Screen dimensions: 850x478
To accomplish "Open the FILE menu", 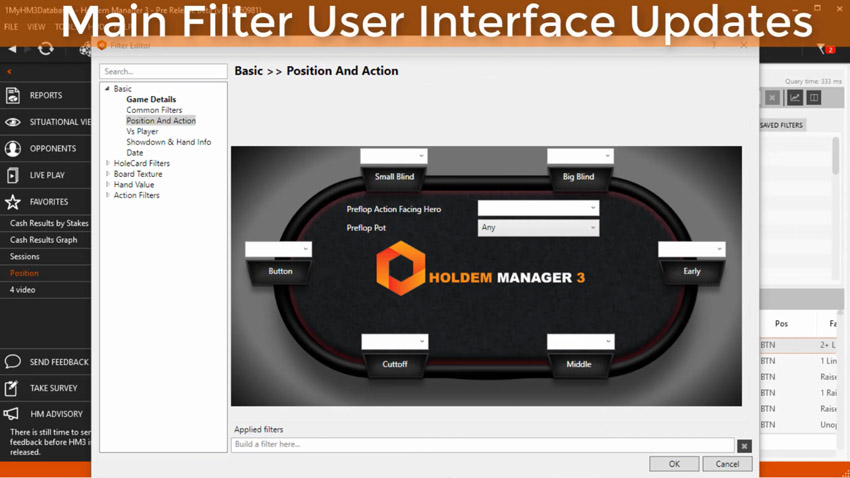I will [11, 27].
